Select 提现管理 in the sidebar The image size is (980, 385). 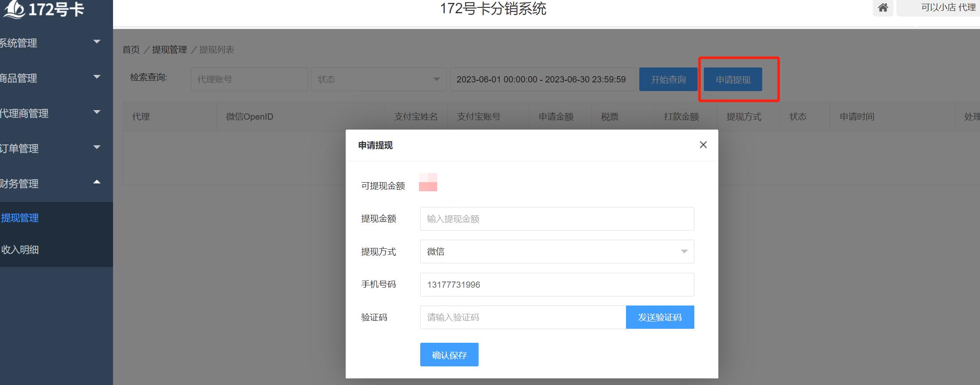(21, 218)
